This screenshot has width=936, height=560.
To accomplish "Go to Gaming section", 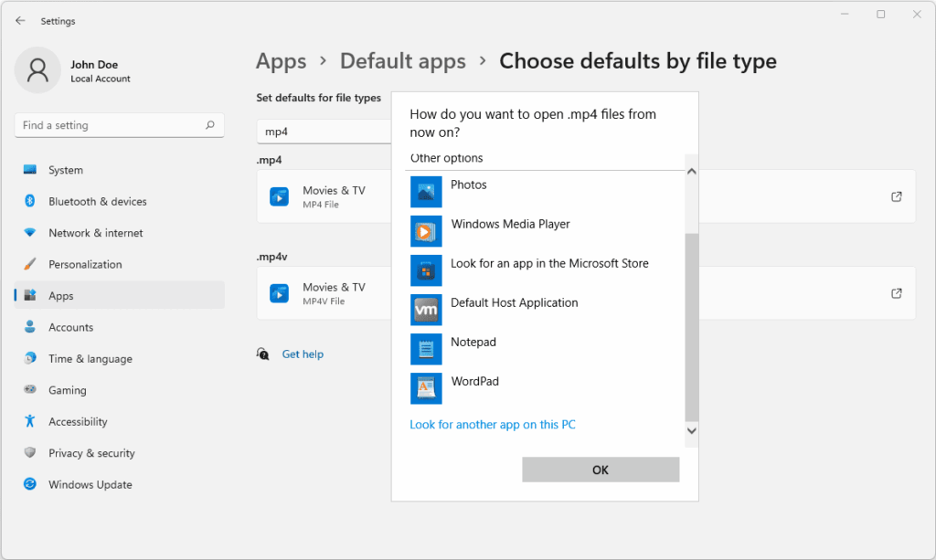I will (120, 390).
